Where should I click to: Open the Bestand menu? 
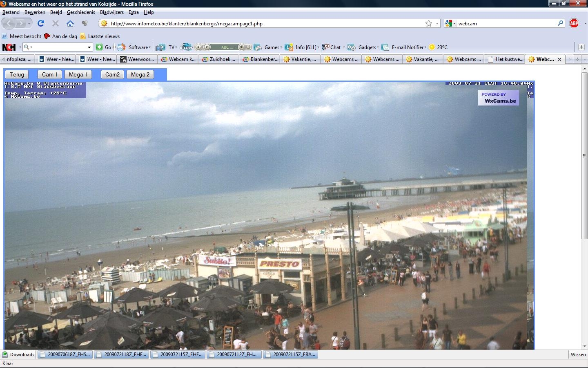[x=11, y=12]
